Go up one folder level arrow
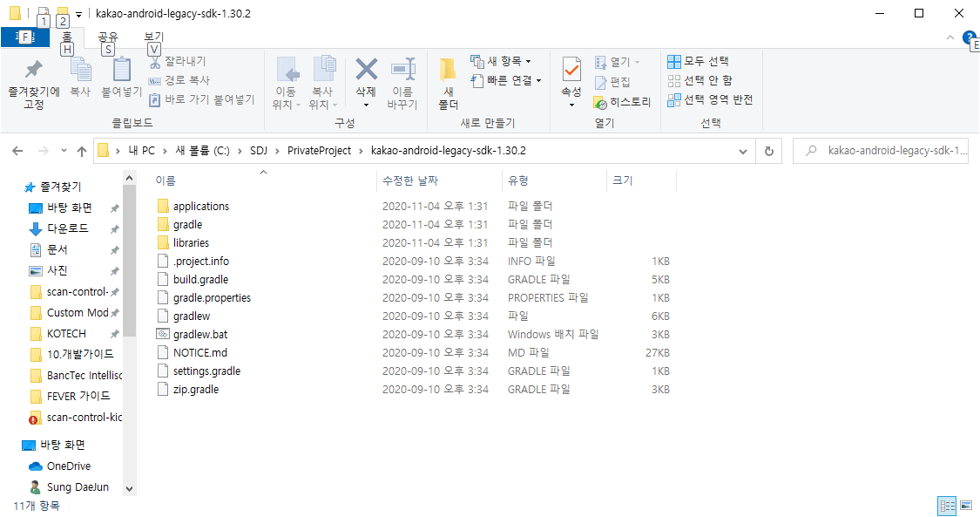980x517 pixels. pyautogui.click(x=81, y=151)
